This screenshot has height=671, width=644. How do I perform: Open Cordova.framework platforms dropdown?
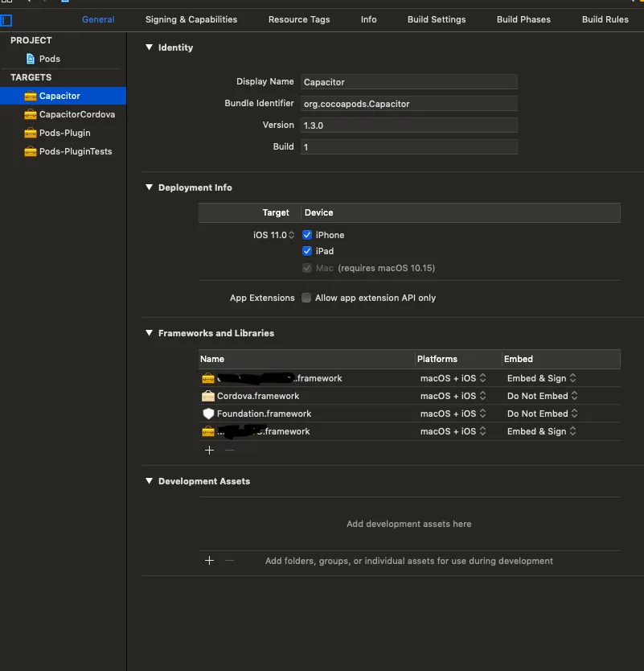coord(453,396)
